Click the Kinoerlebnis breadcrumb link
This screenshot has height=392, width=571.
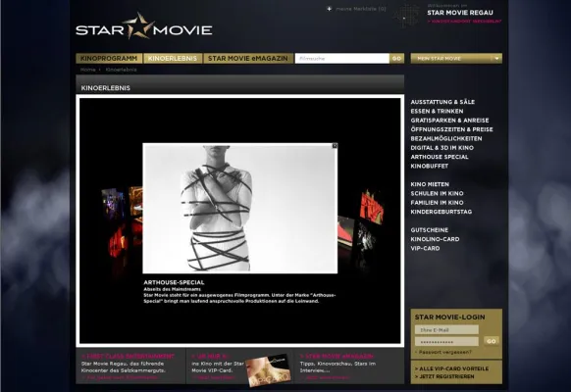pos(122,70)
